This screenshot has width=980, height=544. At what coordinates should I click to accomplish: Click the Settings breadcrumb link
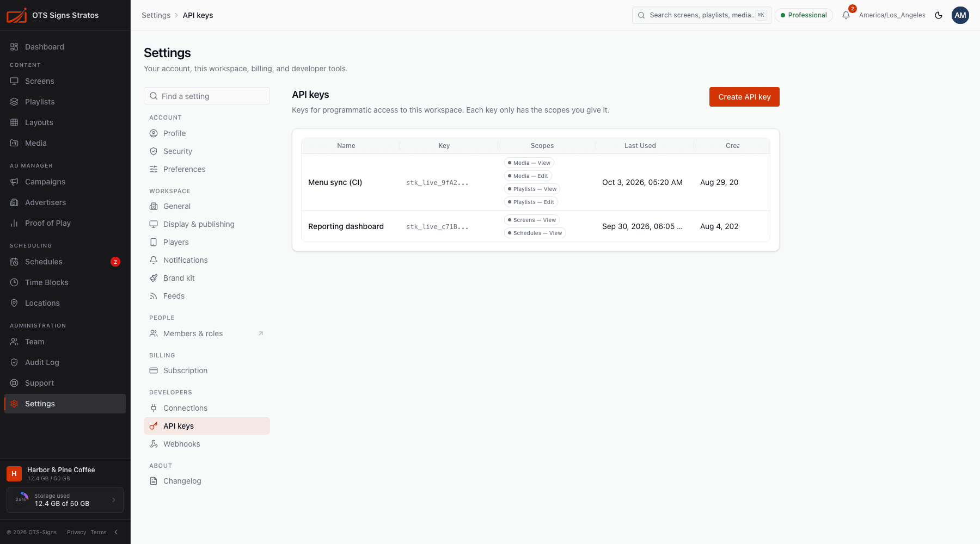click(x=156, y=15)
